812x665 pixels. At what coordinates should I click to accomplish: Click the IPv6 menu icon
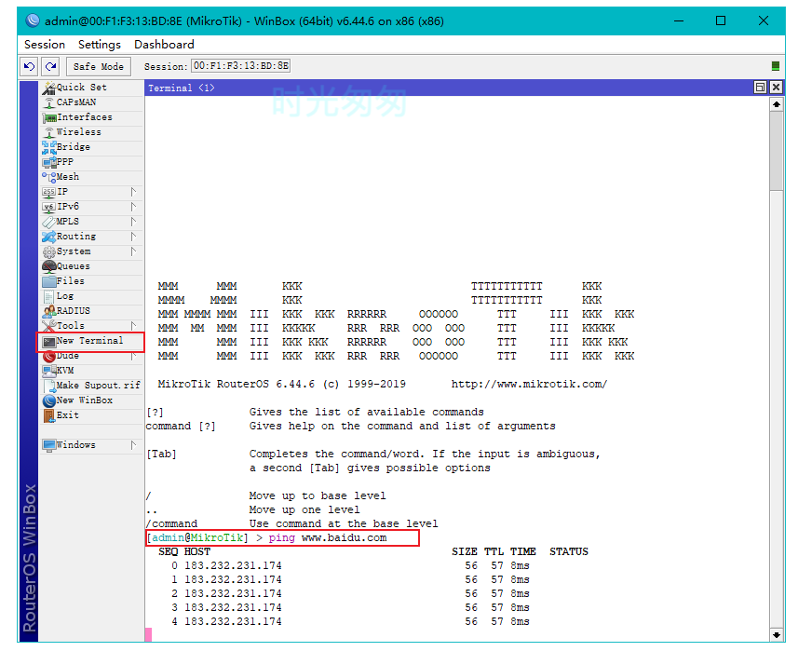pyautogui.click(x=48, y=207)
